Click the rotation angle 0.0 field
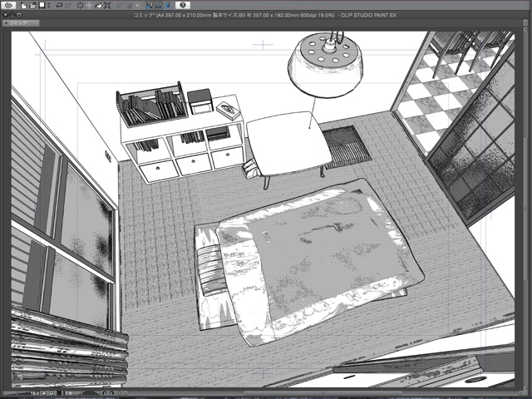Screen dimensions: 532x399 [x=69, y=393]
